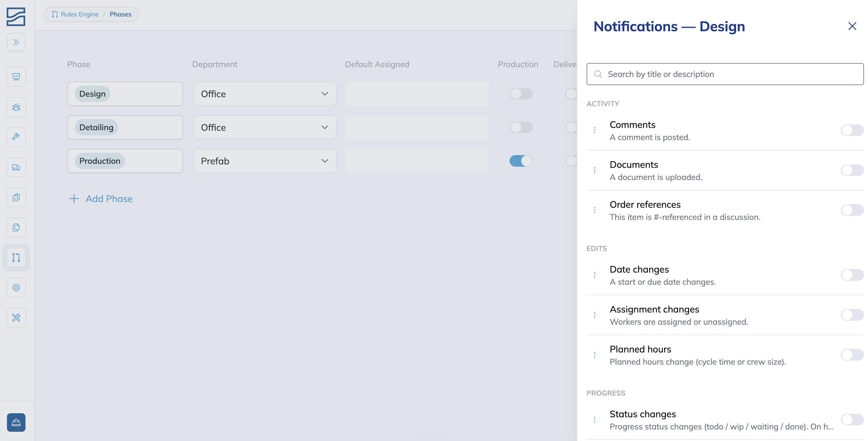
Task: Open the clipboard checklist sidebar icon
Action: click(16, 197)
